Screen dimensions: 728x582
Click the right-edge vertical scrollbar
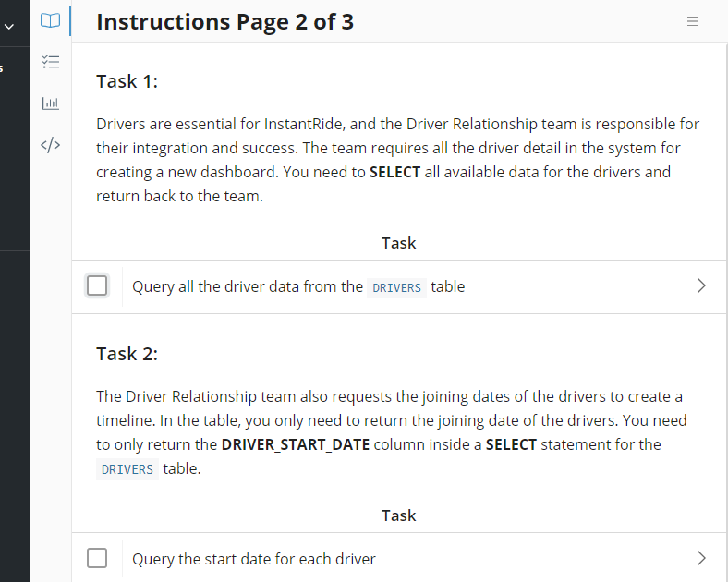click(725, 312)
